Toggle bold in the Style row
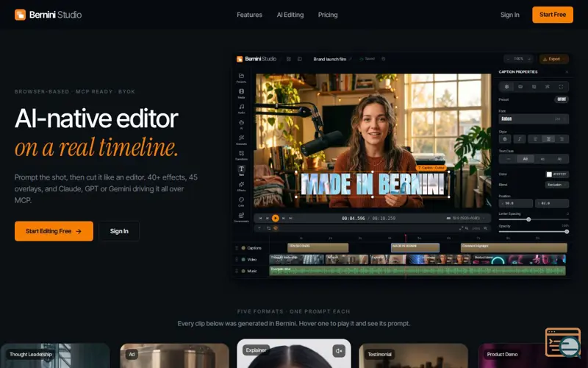This screenshot has height=368, width=588. pos(505,139)
